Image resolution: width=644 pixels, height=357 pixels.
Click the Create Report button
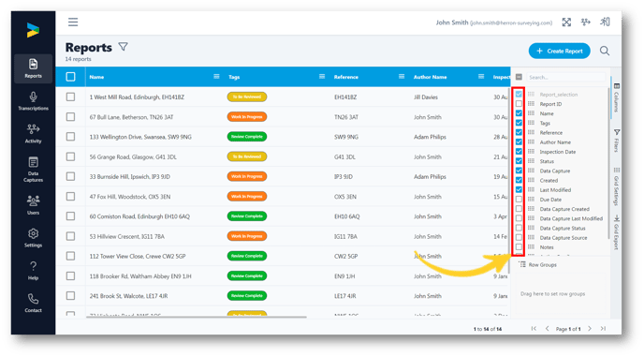pyautogui.click(x=560, y=51)
